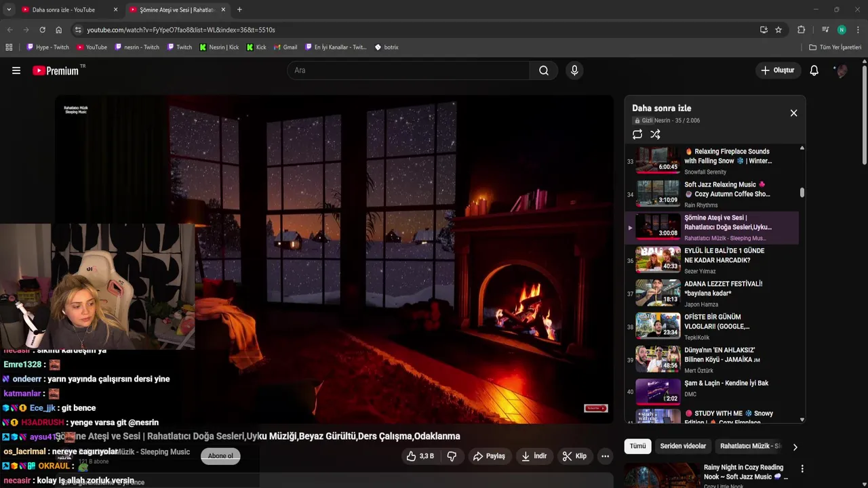Open the account avatar menu
Viewport: 868px width, 488px height.
[x=841, y=70]
